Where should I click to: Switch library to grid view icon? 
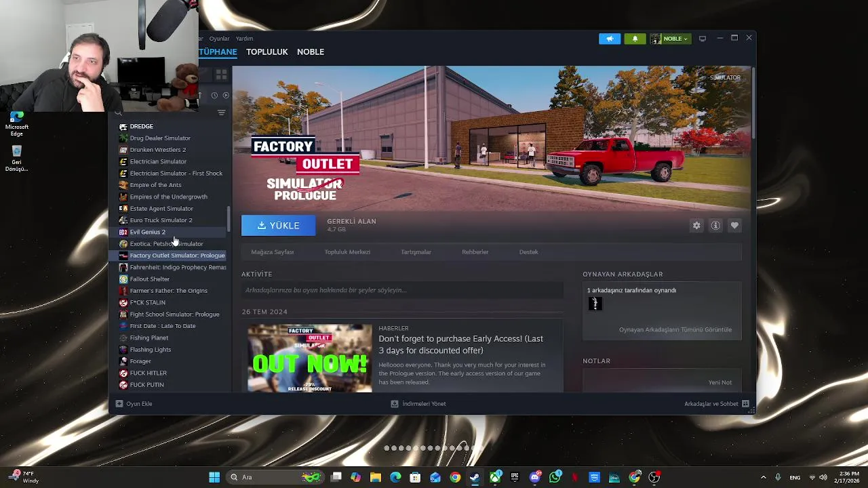pyautogui.click(x=221, y=74)
